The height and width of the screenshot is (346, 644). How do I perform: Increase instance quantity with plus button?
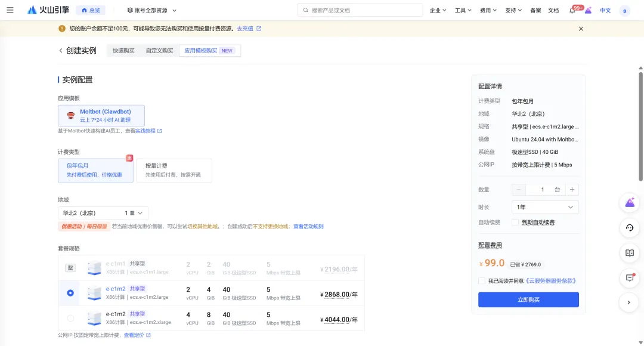click(x=572, y=190)
